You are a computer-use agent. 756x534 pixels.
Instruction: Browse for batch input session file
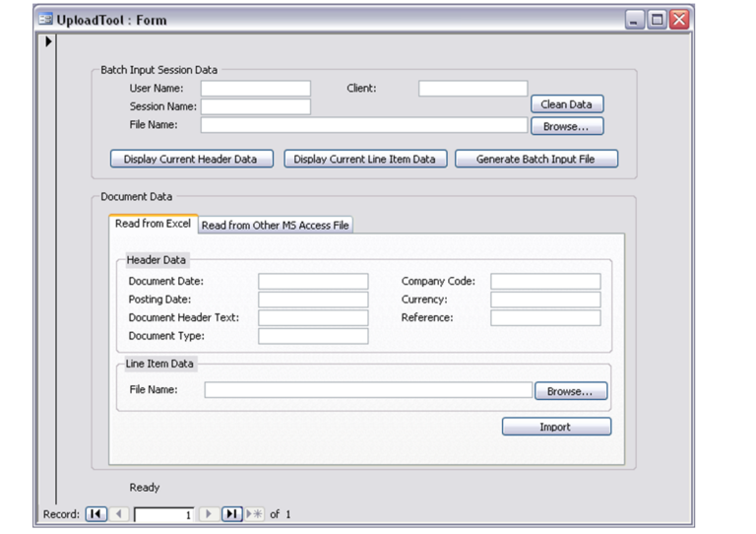tap(567, 126)
